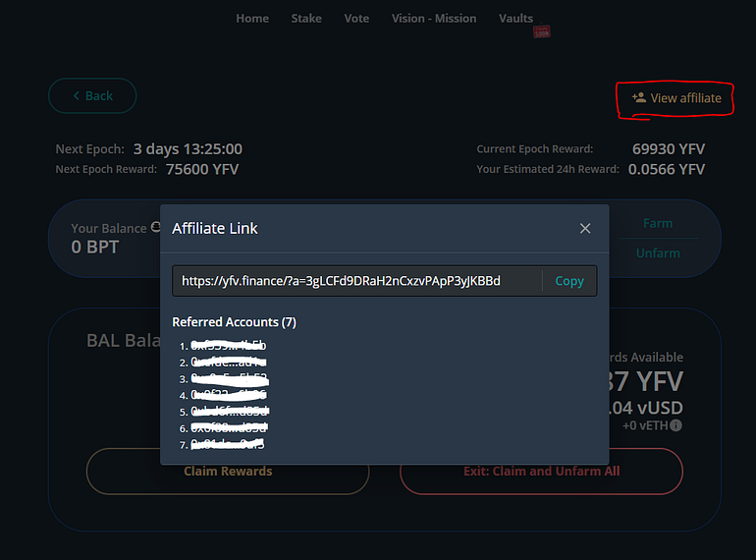Open the Home menu item

(x=252, y=19)
